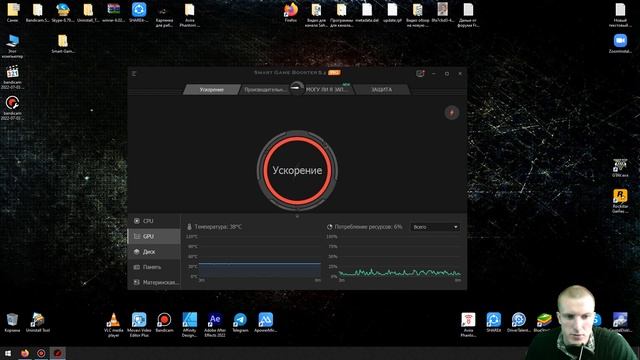Collapse the monitoring panel using the small arrow
640x360 pixels.
[297, 216]
